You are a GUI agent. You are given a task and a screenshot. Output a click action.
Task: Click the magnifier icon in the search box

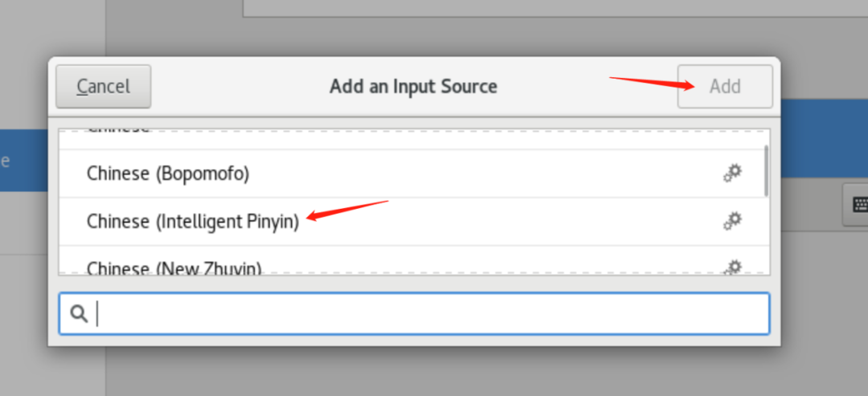click(x=79, y=313)
